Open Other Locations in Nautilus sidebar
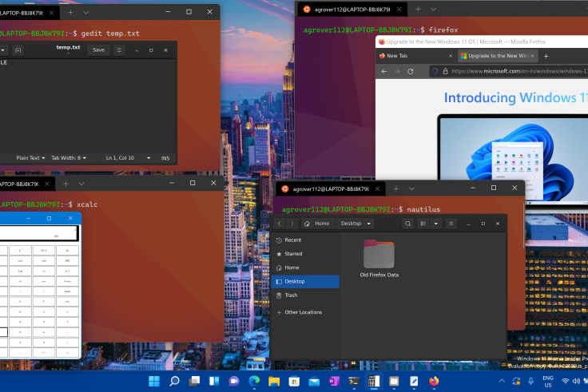This screenshot has height=392, width=588. pyautogui.click(x=305, y=312)
